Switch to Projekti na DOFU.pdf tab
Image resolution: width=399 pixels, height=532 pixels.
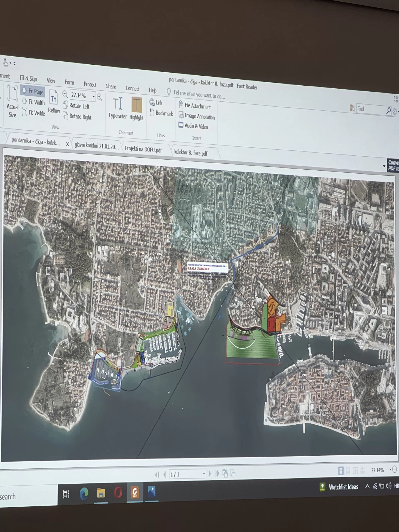click(143, 149)
